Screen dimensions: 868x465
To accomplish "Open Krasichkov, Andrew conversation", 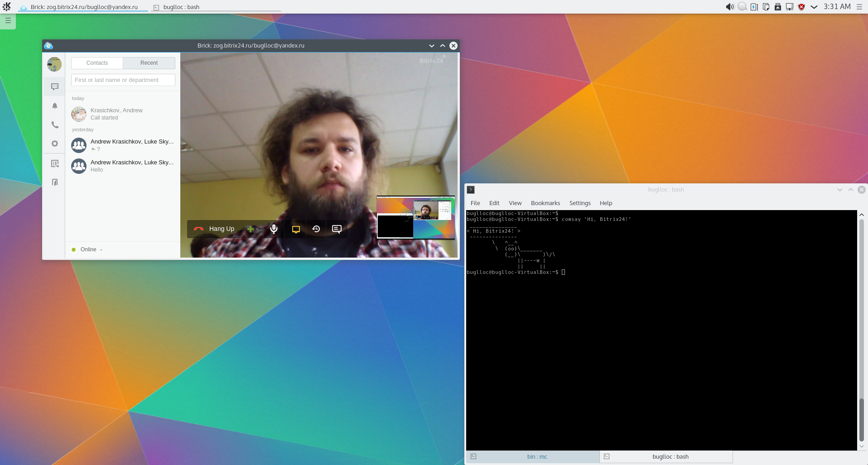I will [123, 114].
